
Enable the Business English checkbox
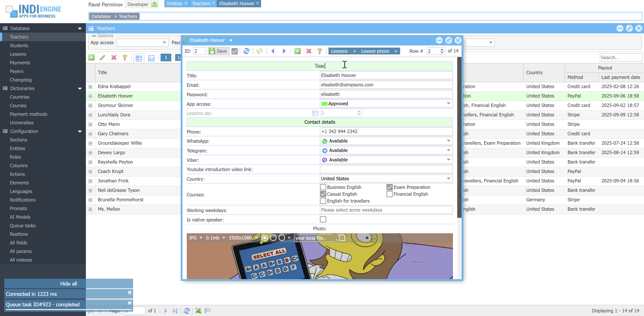[323, 187]
